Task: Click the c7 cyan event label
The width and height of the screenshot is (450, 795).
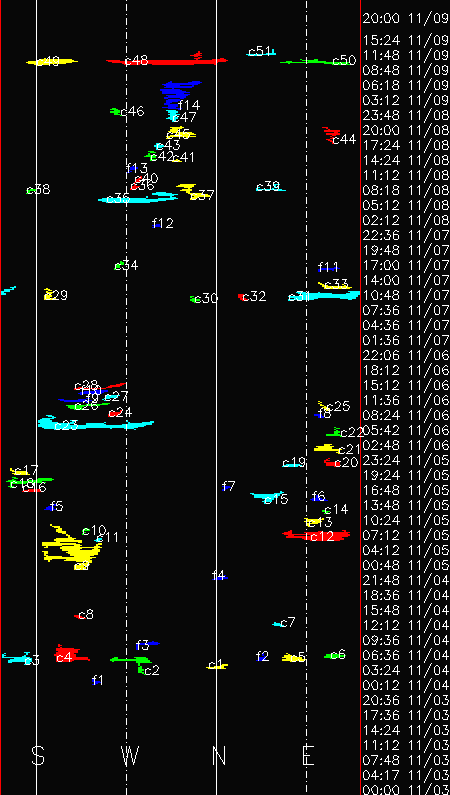Action: 287,622
